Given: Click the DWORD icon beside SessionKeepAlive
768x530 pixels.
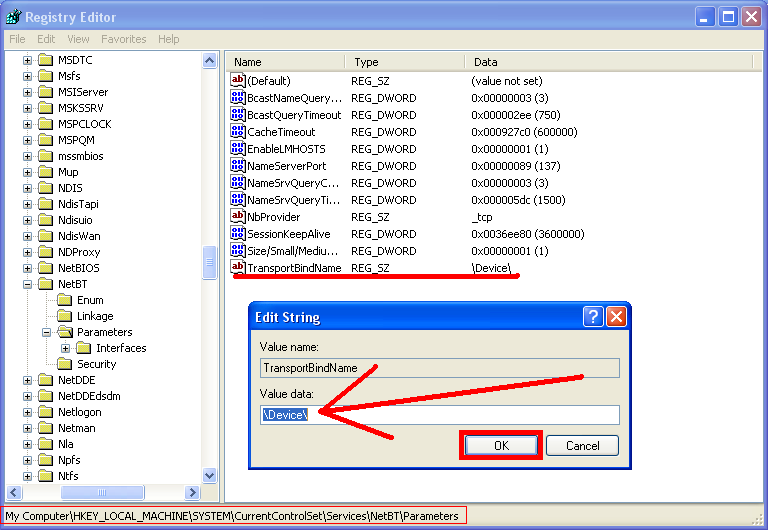Looking at the screenshot, I should click(x=238, y=234).
